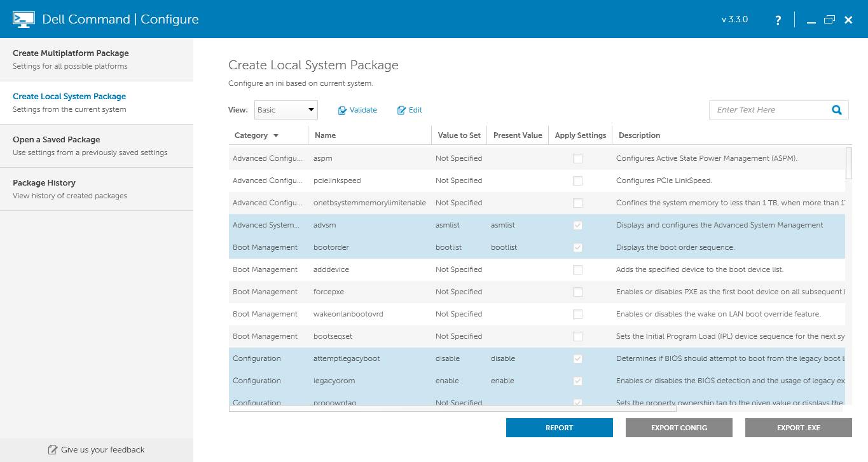
Task: Click the Validate checkmark icon
Action: (x=342, y=111)
